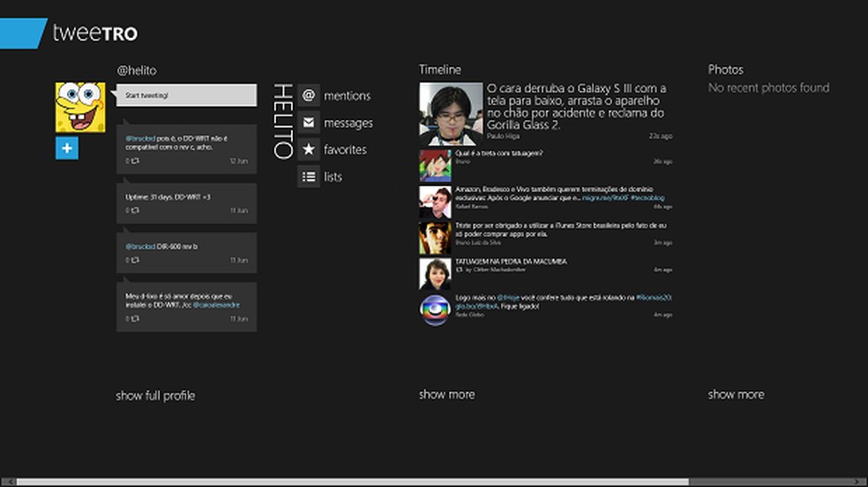Open 'Meu d-lixo é só amor' tweet
The image size is (868, 487).
186,307
